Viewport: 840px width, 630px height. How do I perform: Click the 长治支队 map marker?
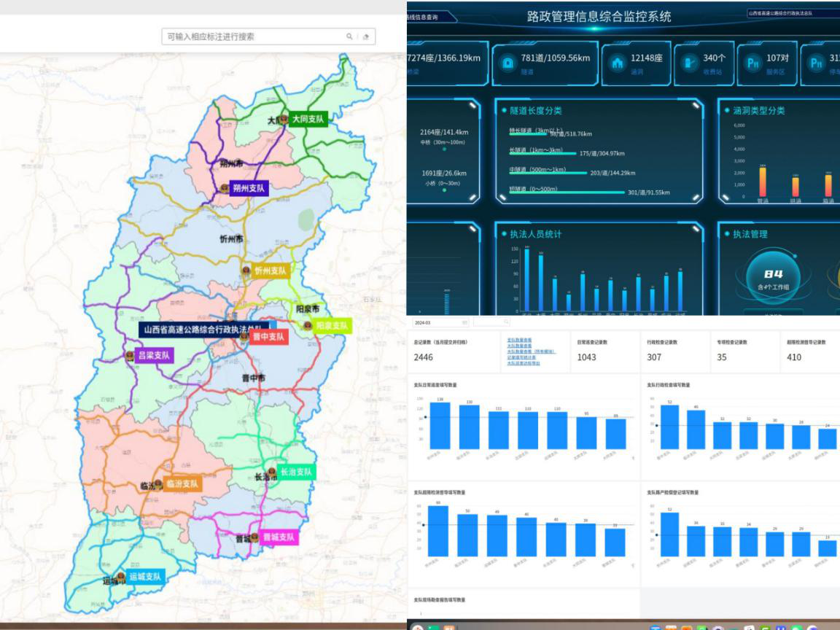(x=271, y=472)
